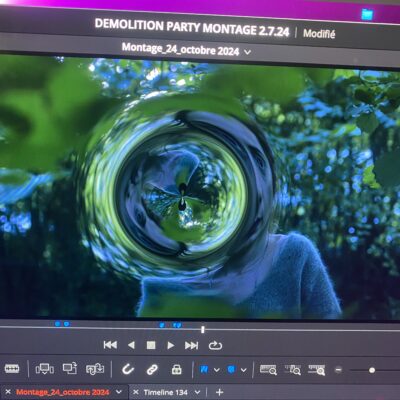The image size is (400, 400).
Task: Add a new timeline tab with plus
Action: tap(219, 392)
